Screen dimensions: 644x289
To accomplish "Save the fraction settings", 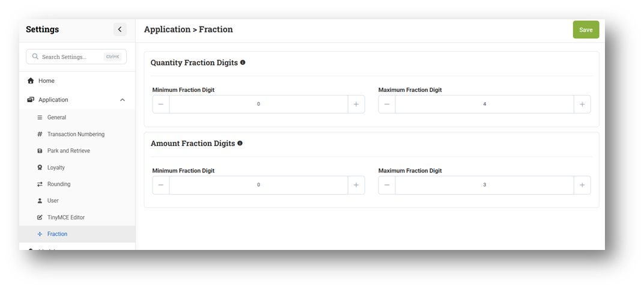I will [x=586, y=29].
